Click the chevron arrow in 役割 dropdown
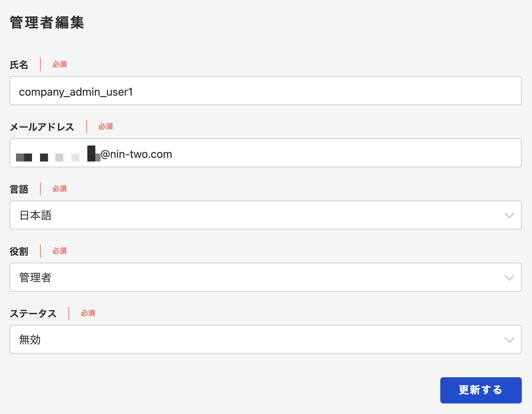 pos(509,278)
